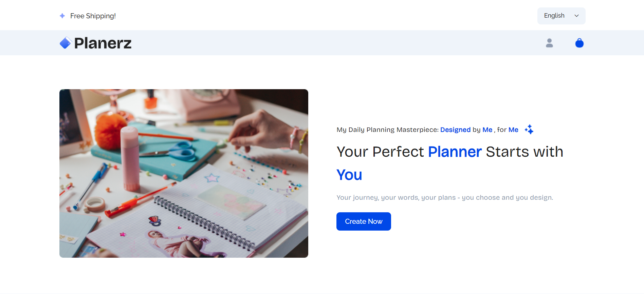644x294 pixels.
Task: Click the chevron arrow in language selector
Action: pos(576,16)
